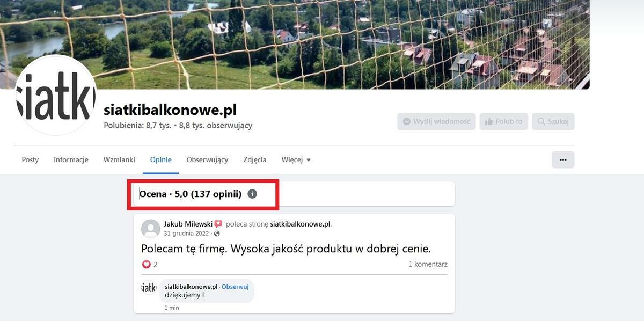Follow page via Obserwuj link
This screenshot has height=321, width=644.
235,287
